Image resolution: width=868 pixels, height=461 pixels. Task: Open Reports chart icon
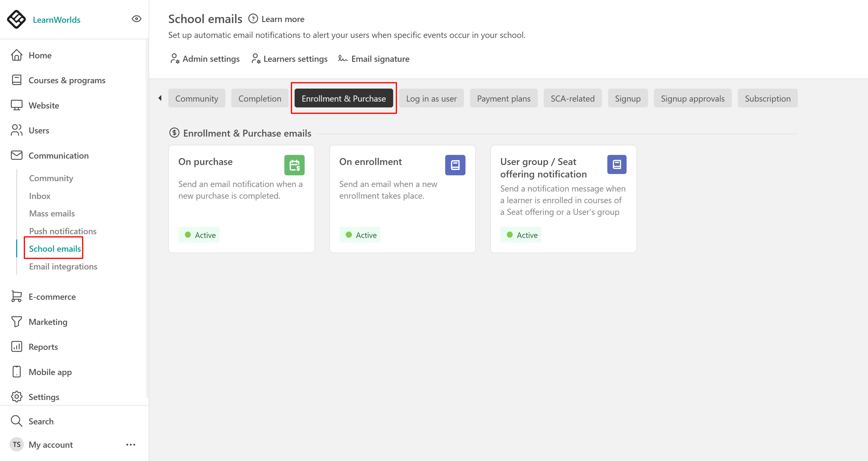(16, 346)
